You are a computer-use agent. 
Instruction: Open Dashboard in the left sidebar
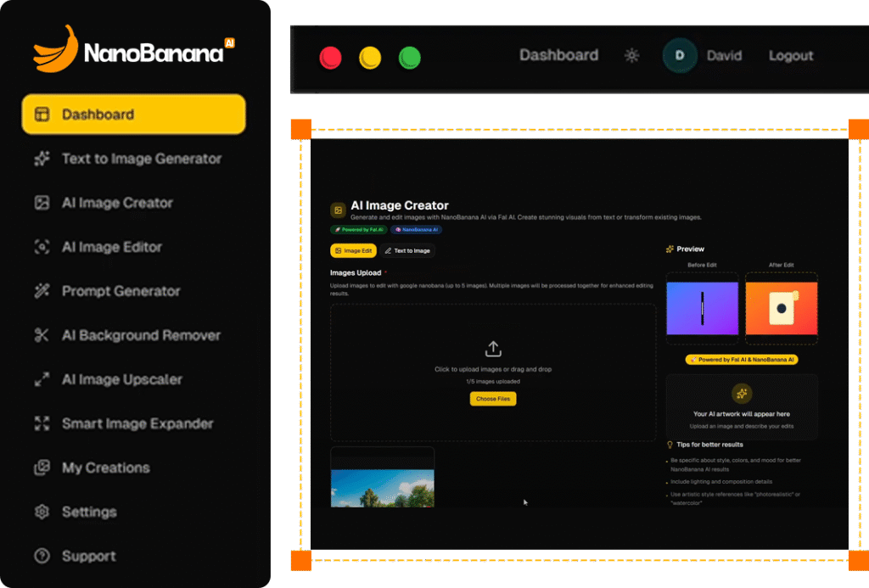[x=133, y=115]
